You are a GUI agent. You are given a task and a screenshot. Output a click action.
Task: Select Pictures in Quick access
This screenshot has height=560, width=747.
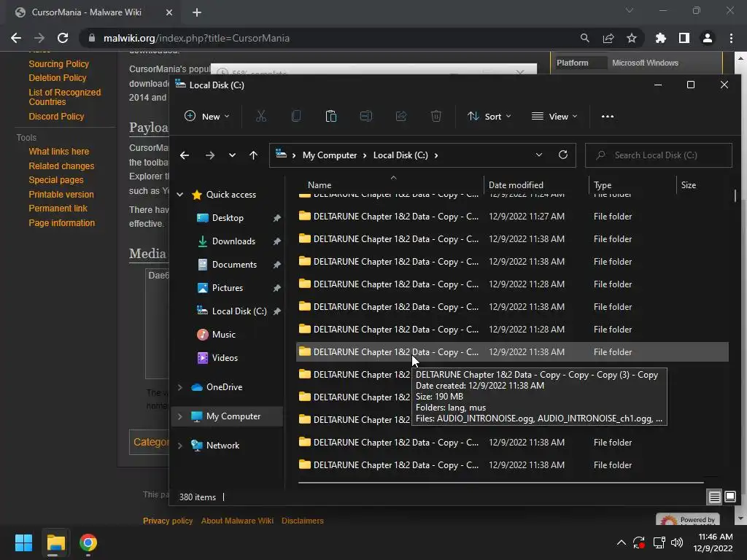coord(228,288)
